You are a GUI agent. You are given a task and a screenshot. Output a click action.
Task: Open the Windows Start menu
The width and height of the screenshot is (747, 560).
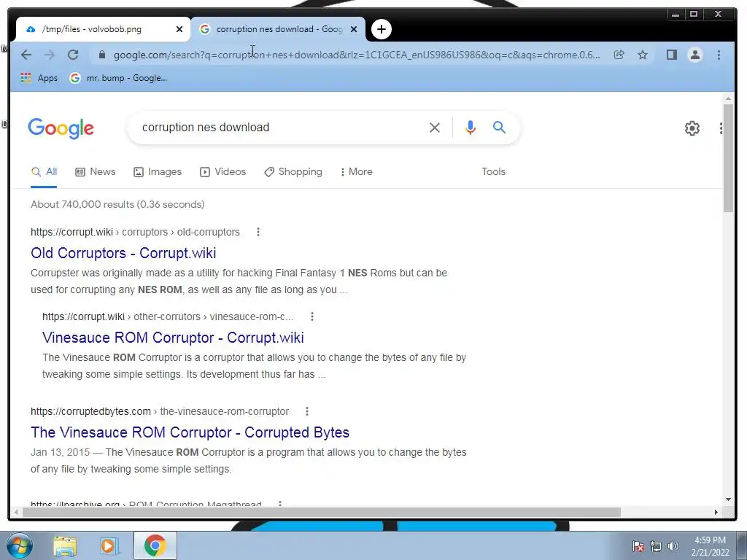[x=20, y=545]
